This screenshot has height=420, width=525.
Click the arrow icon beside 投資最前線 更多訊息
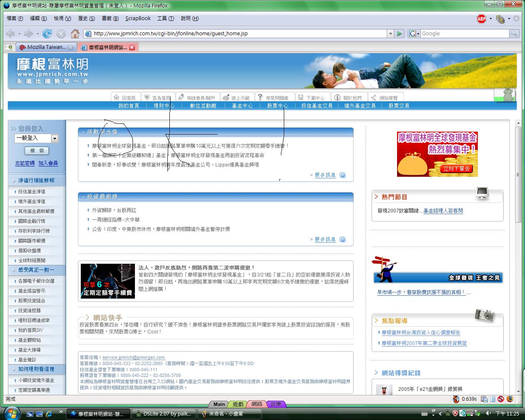point(342,240)
